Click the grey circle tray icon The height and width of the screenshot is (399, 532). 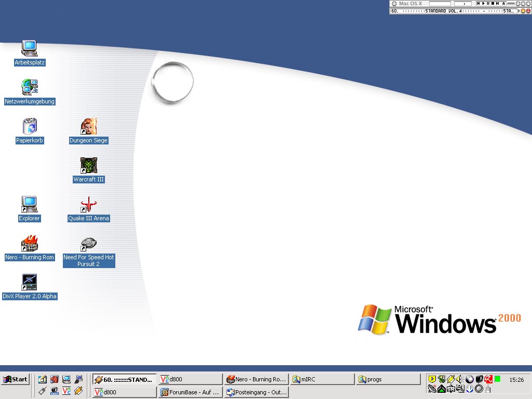click(479, 389)
